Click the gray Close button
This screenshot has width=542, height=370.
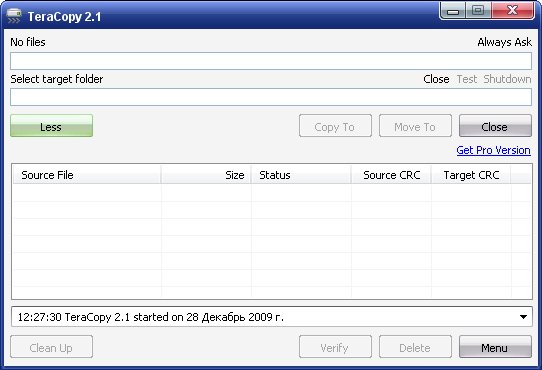click(x=495, y=126)
